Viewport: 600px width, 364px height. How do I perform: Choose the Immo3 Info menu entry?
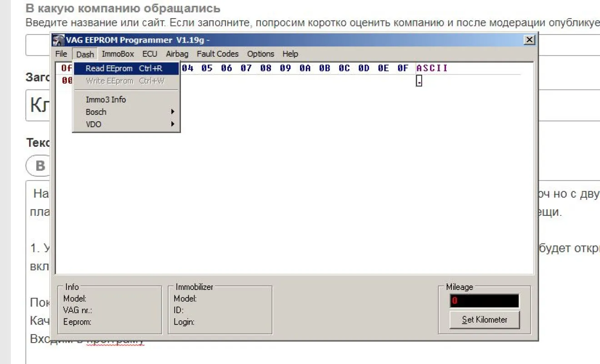point(126,100)
